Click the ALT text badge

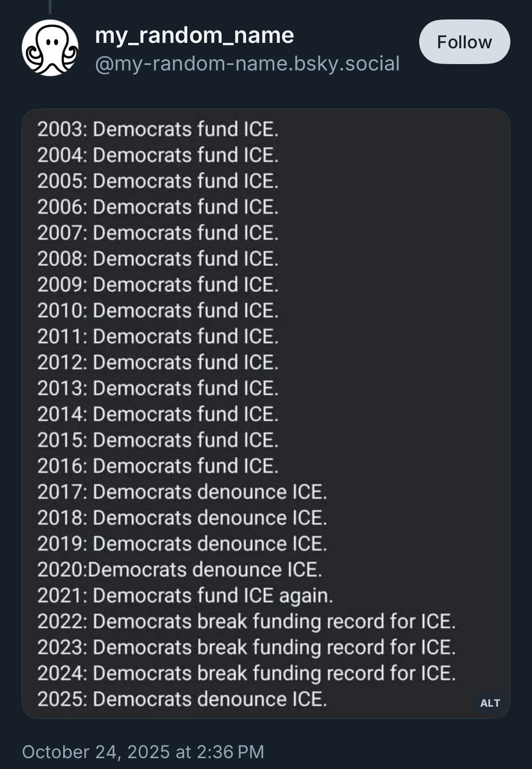[490, 703]
